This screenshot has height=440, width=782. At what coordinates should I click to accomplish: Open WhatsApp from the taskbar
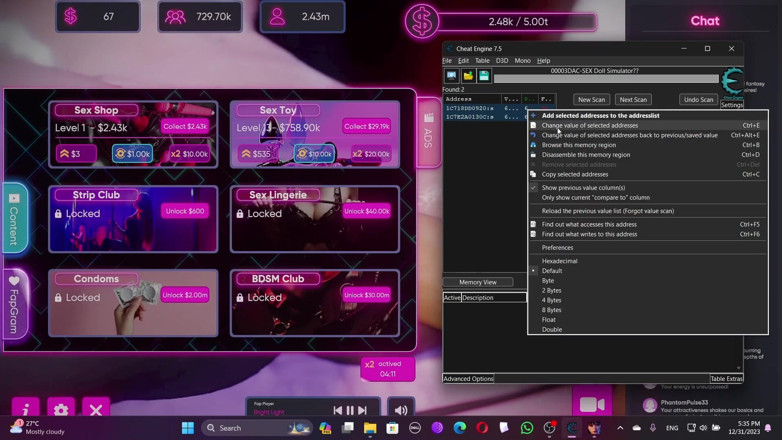click(527, 428)
